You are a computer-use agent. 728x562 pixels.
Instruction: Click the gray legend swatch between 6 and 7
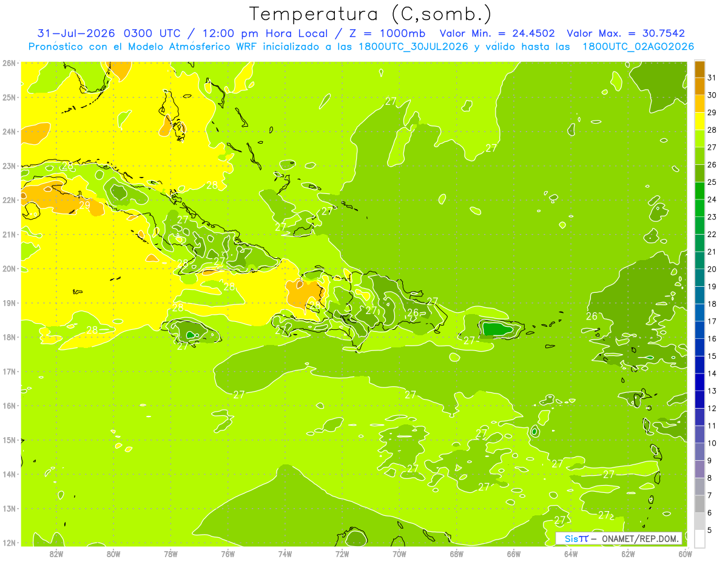point(699,504)
